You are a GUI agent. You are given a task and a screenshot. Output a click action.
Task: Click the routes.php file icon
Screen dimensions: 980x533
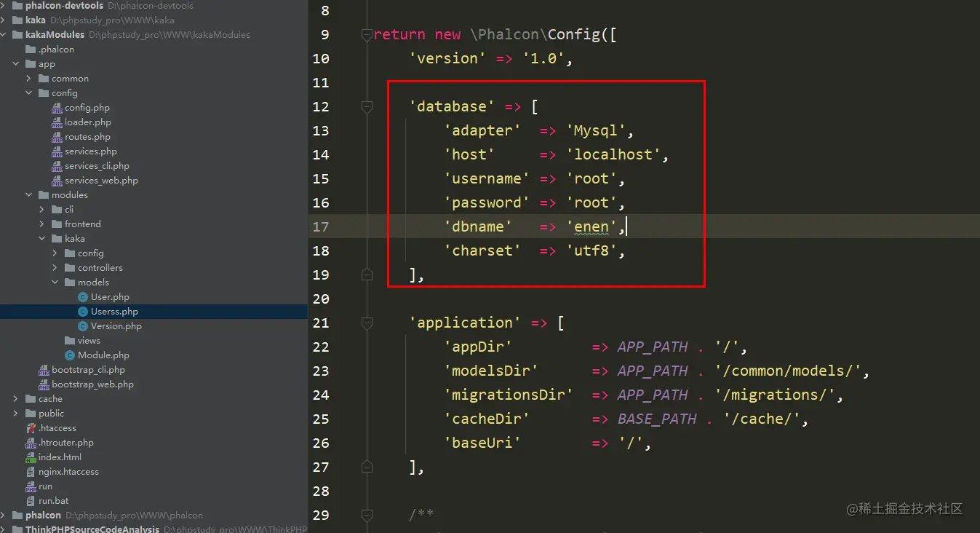[x=57, y=137]
